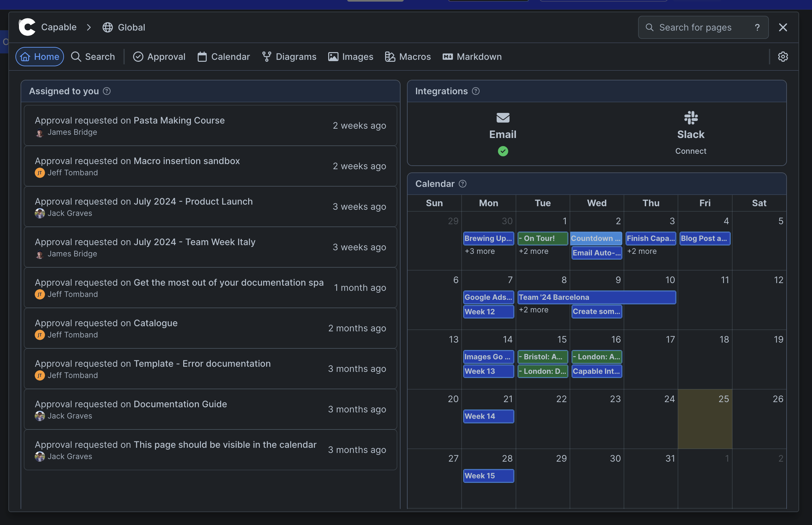Open the Approval tab

159,57
